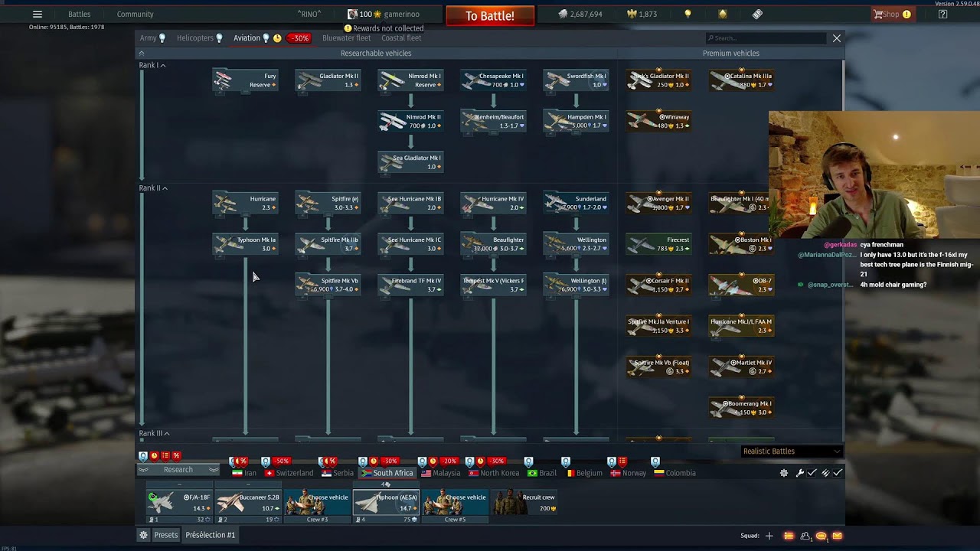The width and height of the screenshot is (980, 551).
Task: Switch to the Army tab
Action: (152, 37)
